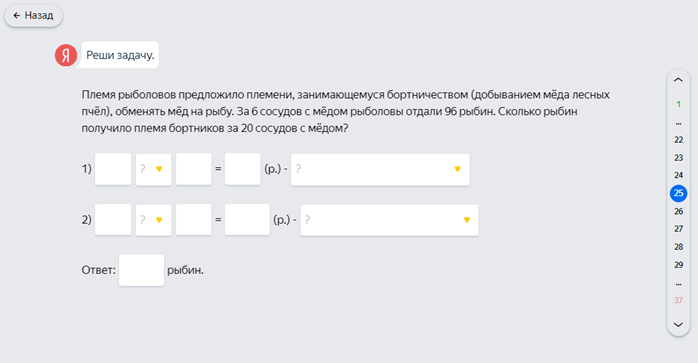Jump to the last task number 37

pos(678,300)
